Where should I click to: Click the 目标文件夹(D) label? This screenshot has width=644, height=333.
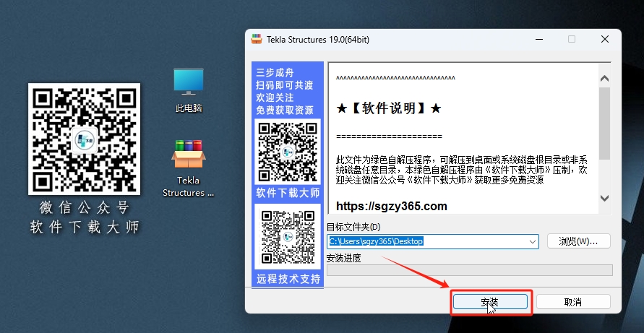click(353, 227)
